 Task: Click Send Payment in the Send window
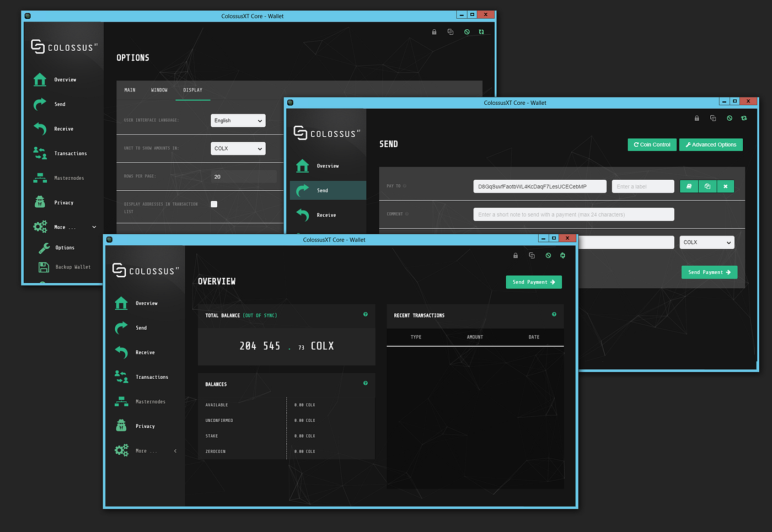(x=709, y=272)
